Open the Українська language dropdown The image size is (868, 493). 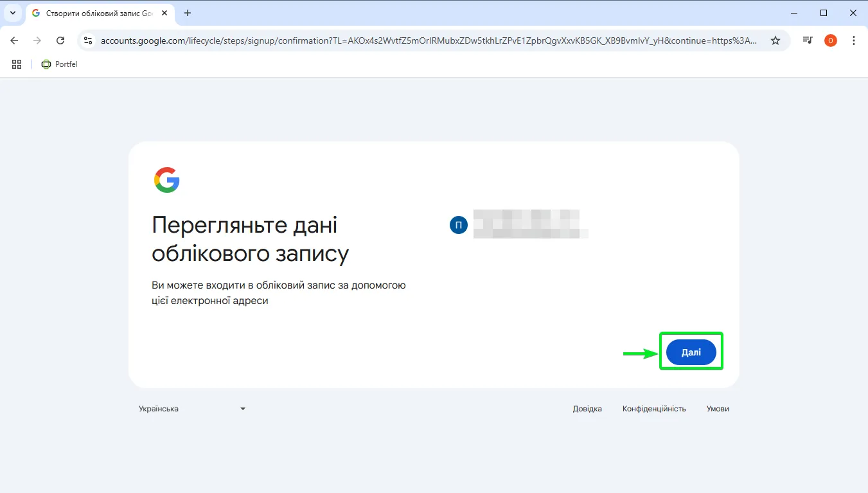[192, 409]
